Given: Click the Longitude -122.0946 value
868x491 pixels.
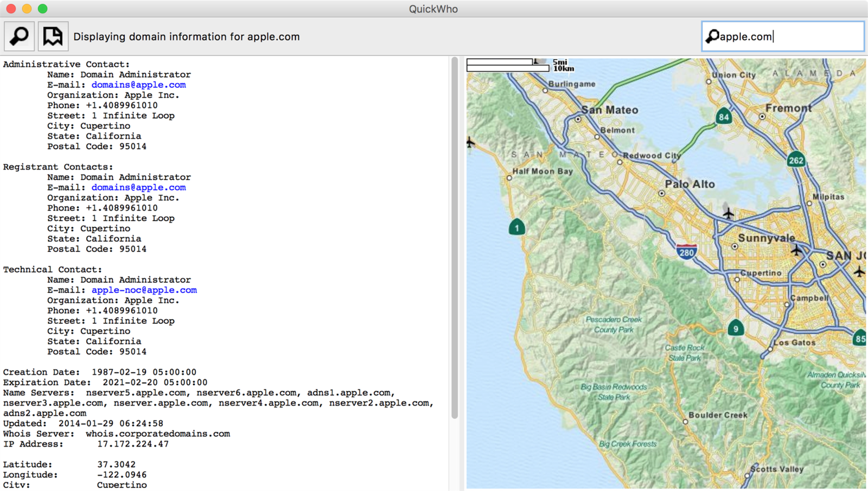Looking at the screenshot, I should (122, 475).
